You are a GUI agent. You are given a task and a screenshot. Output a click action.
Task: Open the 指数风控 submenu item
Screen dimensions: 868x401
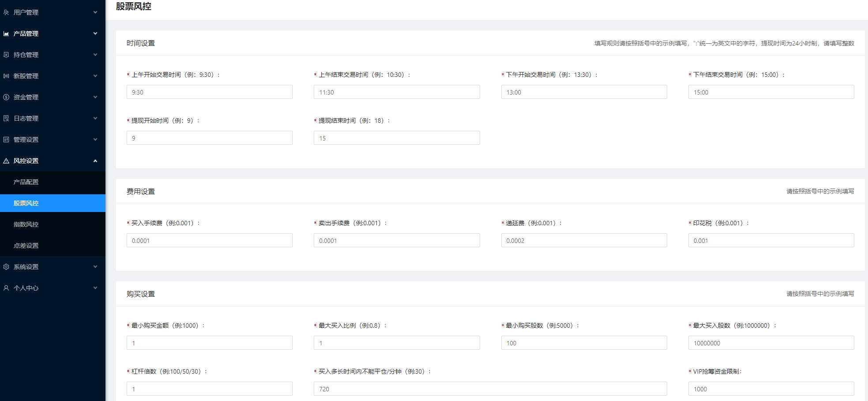coord(26,224)
